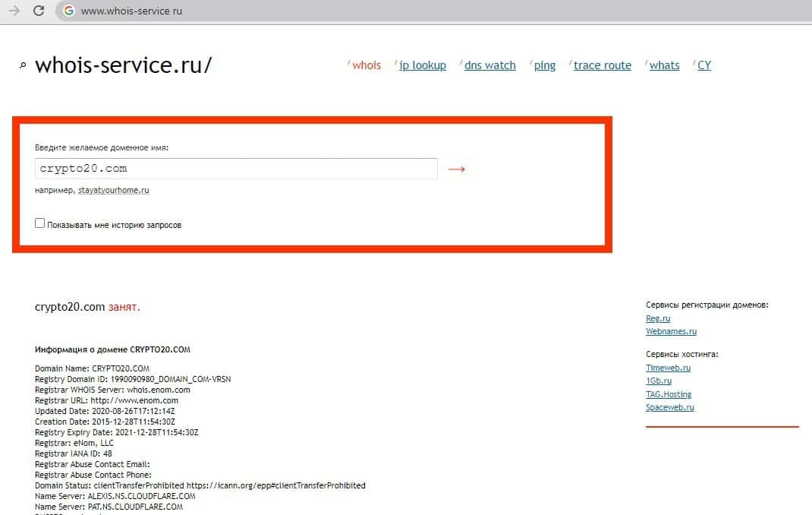Click Name Server ALEXIS.NS.CLOUDFLARE.COM line
Screen dimensions: 812x515
pos(115,496)
